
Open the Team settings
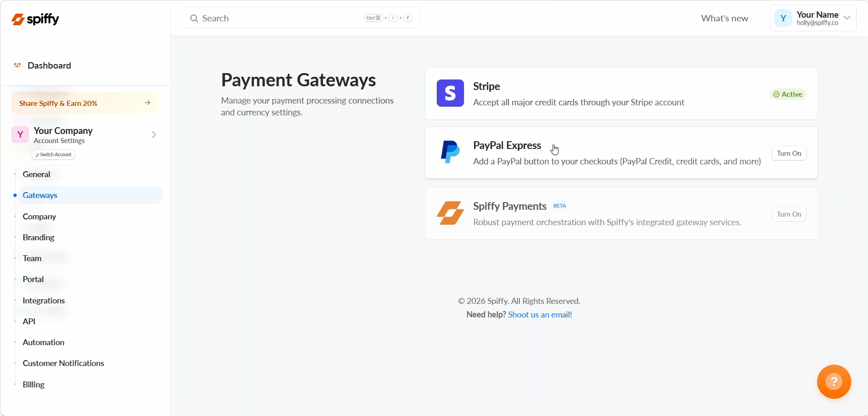click(32, 258)
